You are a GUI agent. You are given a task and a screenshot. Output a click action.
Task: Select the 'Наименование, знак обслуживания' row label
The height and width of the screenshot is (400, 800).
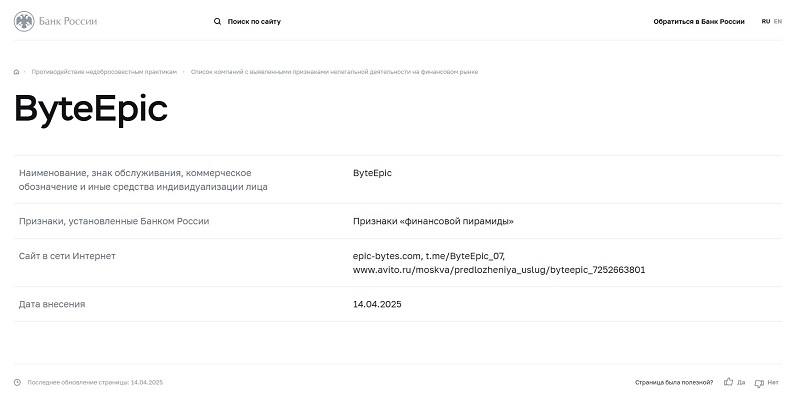pyautogui.click(x=143, y=180)
